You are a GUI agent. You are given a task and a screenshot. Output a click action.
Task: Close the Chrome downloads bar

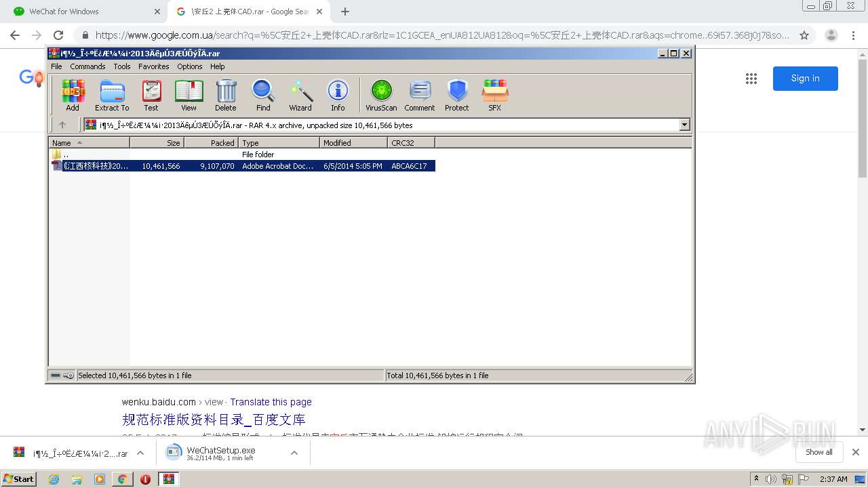(856, 452)
